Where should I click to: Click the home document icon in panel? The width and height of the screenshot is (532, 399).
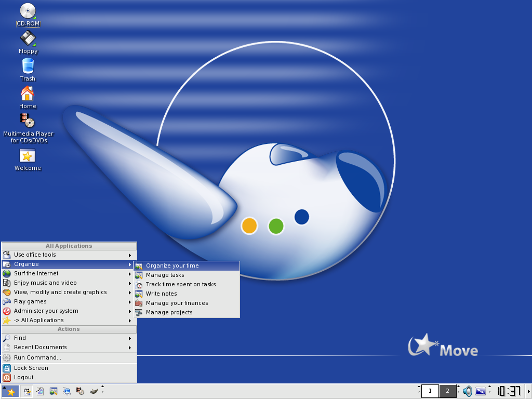click(x=40, y=392)
